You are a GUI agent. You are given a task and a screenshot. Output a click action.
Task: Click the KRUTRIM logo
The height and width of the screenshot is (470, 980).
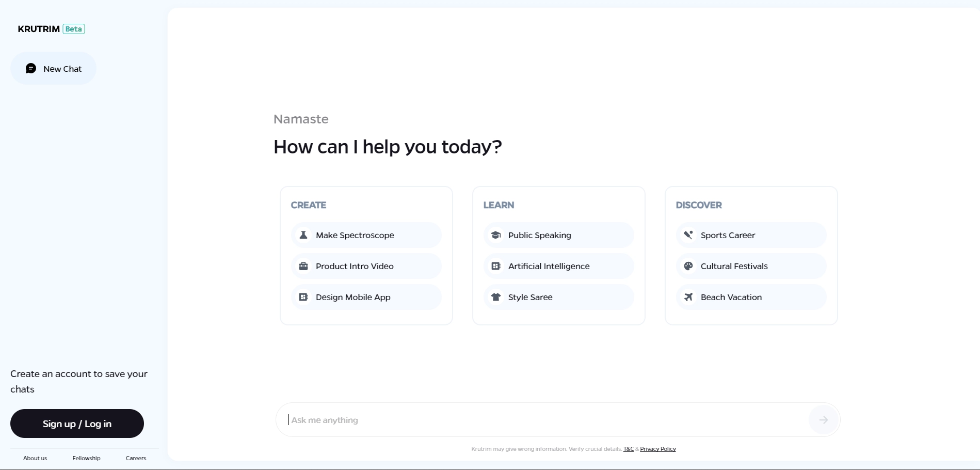coord(39,29)
